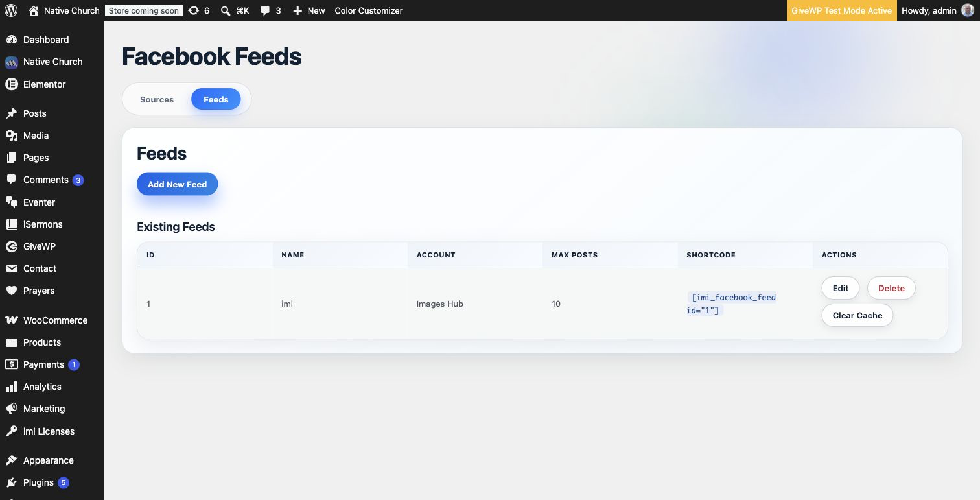Click the Posts pin icon
Image resolution: width=980 pixels, height=500 pixels.
click(x=12, y=113)
